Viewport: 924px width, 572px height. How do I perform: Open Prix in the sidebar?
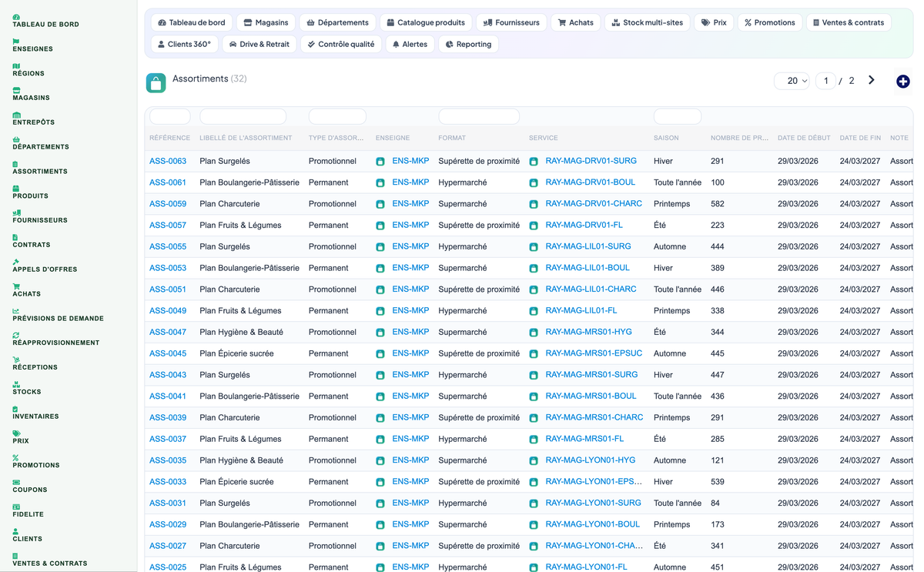[21, 437]
